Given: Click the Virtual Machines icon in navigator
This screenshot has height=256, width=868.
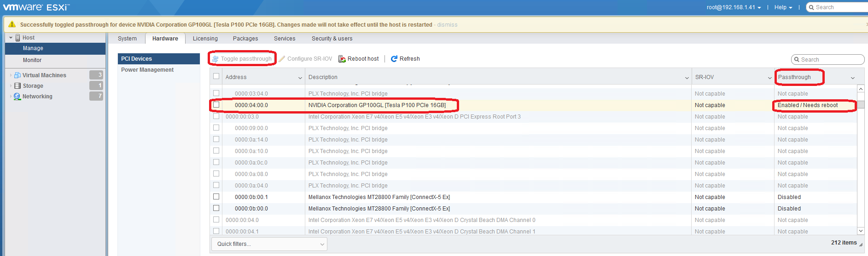Looking at the screenshot, I should 17,75.
